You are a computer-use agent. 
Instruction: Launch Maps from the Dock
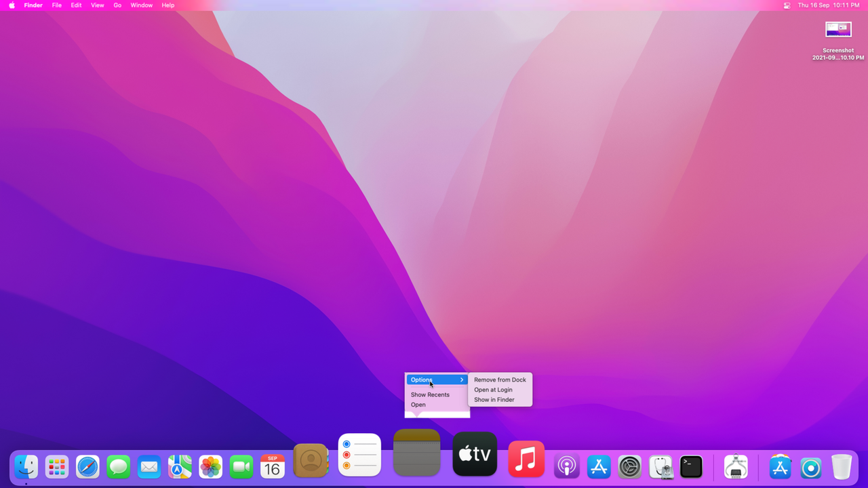pyautogui.click(x=180, y=466)
